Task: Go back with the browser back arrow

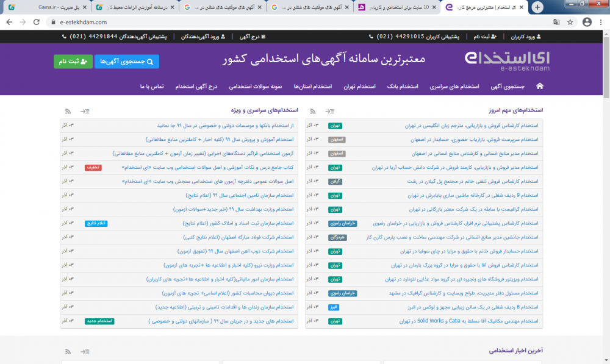Action: point(9,22)
